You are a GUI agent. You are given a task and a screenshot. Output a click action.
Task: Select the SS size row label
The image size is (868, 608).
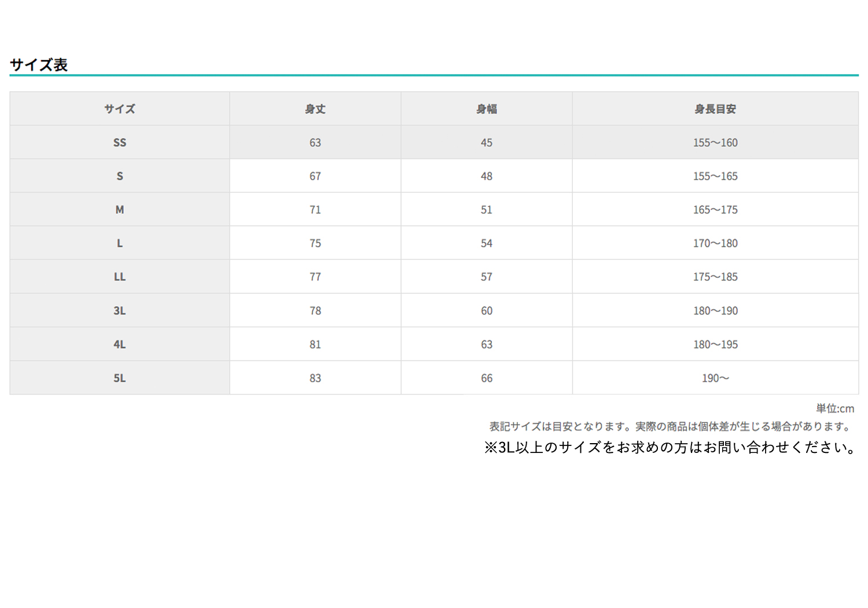pyautogui.click(x=120, y=142)
